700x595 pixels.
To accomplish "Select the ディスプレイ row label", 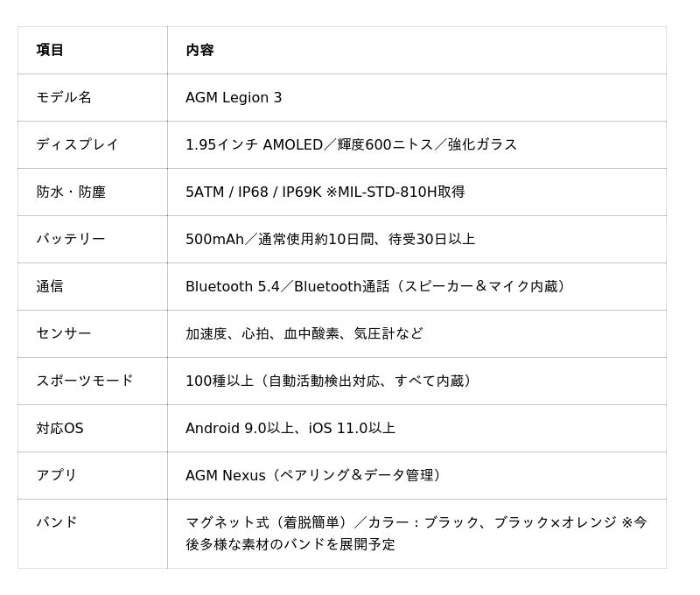I will click(x=77, y=144).
